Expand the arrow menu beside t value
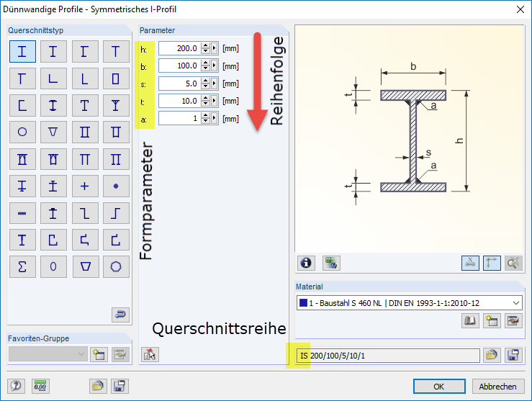The height and width of the screenshot is (401, 532). point(214,100)
